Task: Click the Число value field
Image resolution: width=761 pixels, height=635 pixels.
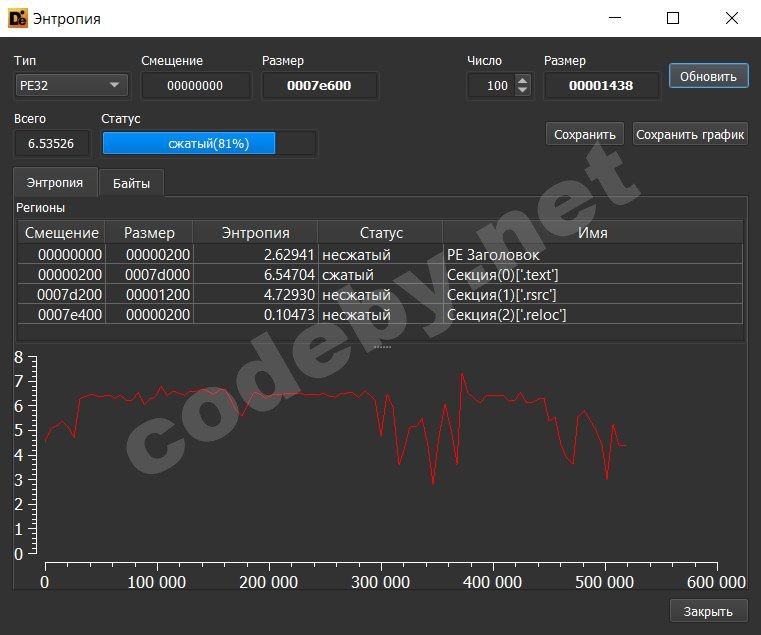Action: pyautogui.click(x=490, y=86)
